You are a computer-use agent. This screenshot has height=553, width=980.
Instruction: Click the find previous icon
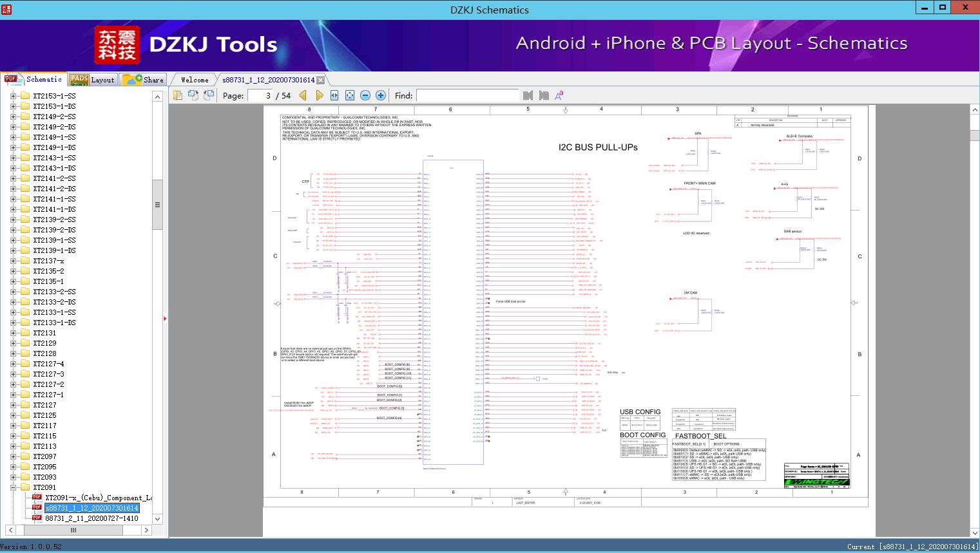pyautogui.click(x=528, y=95)
